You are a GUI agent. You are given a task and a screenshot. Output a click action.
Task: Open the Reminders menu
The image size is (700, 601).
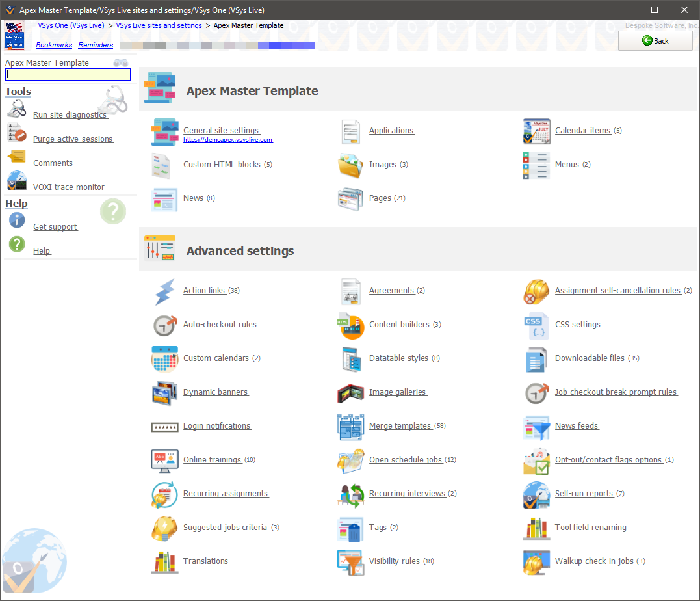pos(96,46)
